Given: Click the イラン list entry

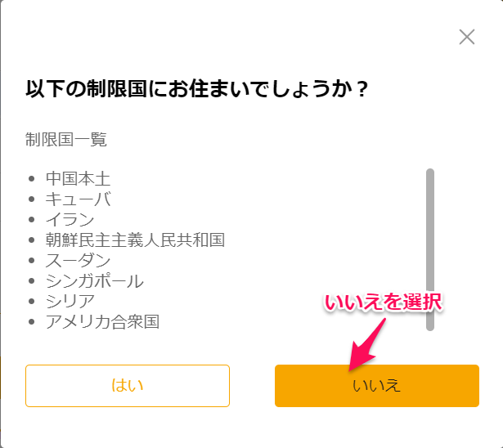Looking at the screenshot, I should (70, 220).
